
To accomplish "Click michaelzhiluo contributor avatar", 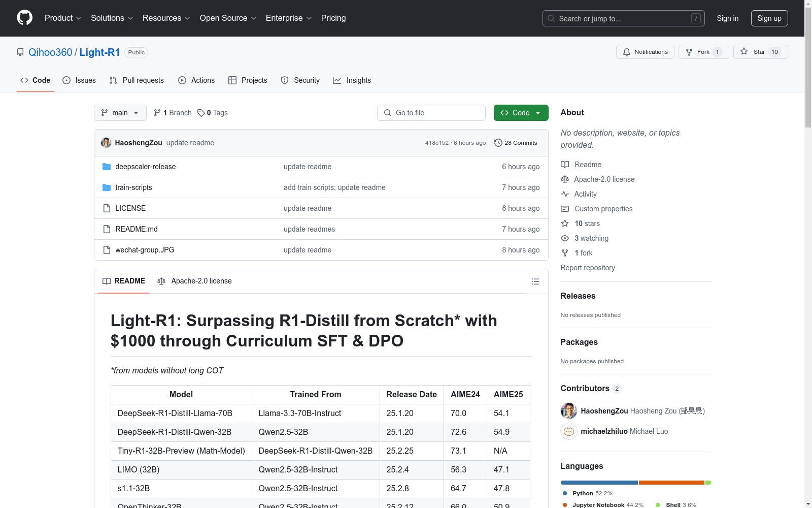I will (569, 431).
